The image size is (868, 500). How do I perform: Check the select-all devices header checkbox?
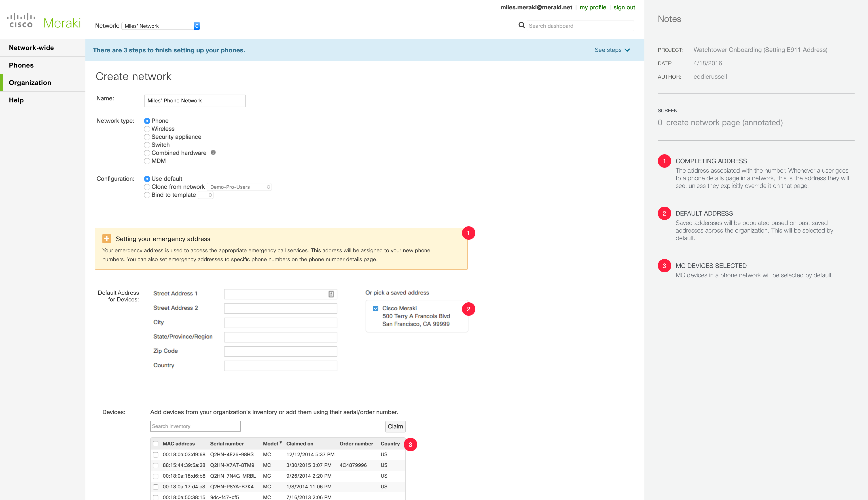tap(156, 444)
